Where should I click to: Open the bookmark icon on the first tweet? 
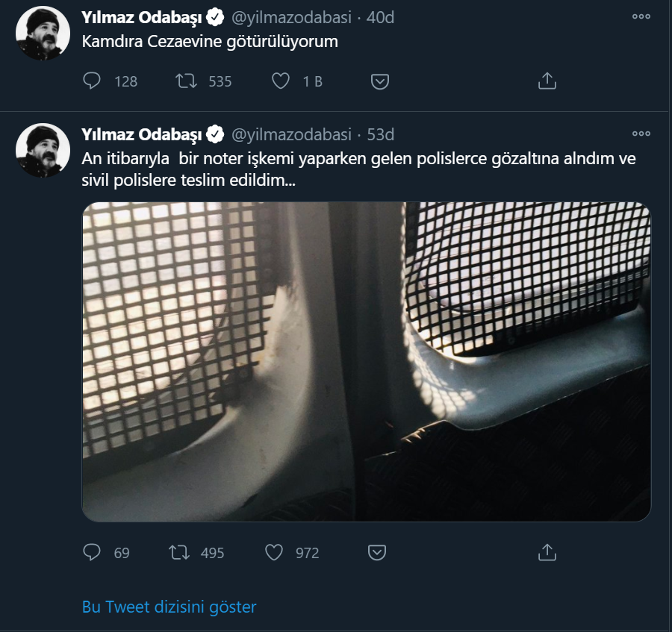[382, 82]
